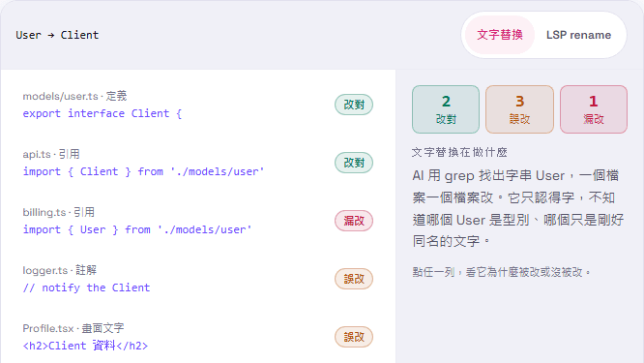
Task: Click the 點任一列 hint text
Action: click(x=502, y=272)
